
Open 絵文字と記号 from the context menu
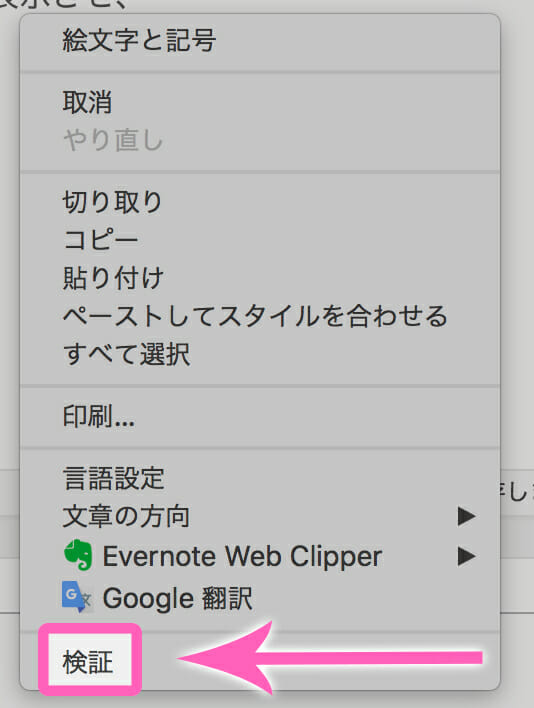point(139,40)
